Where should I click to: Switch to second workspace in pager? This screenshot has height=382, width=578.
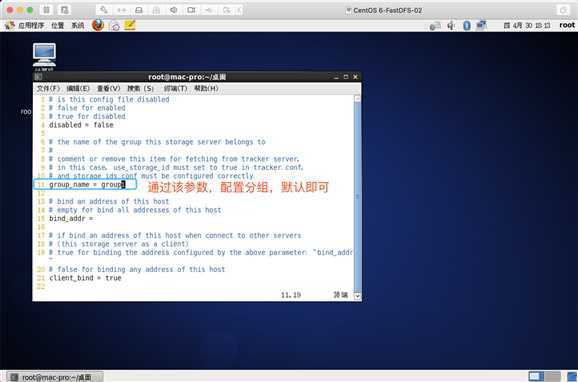click(x=553, y=376)
